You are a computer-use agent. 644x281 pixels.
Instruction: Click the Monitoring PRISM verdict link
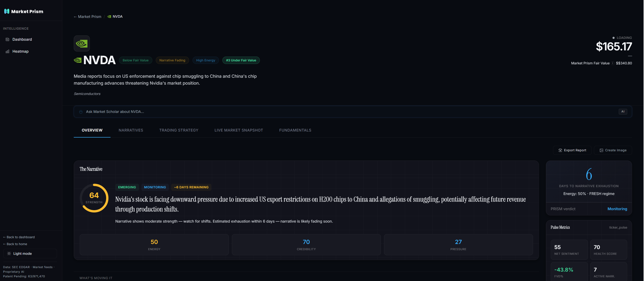(x=617, y=209)
